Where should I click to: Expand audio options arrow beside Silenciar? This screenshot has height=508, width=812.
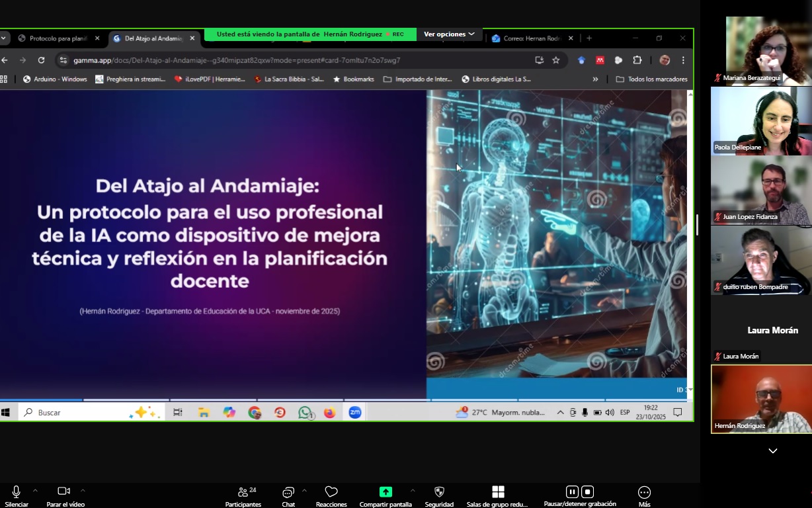(x=35, y=491)
